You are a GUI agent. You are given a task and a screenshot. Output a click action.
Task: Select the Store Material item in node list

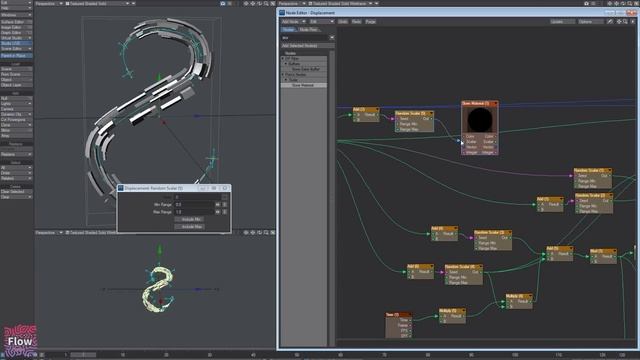303,85
